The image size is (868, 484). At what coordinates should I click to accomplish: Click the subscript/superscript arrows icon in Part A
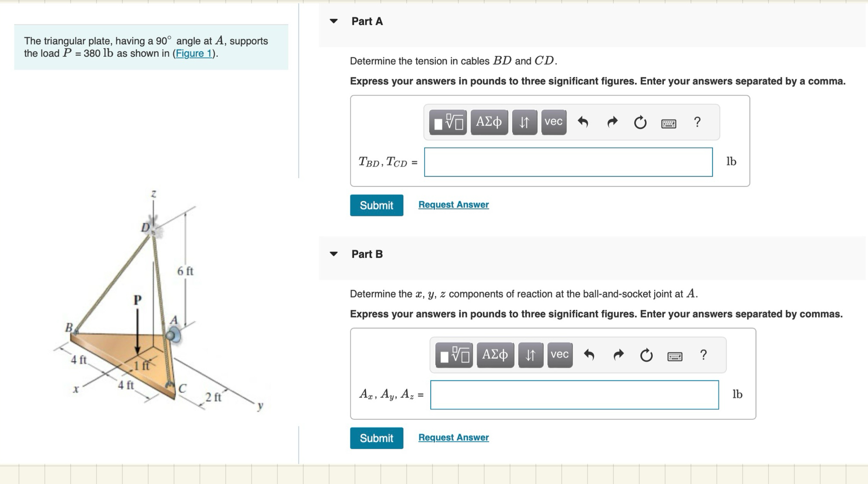(x=524, y=123)
